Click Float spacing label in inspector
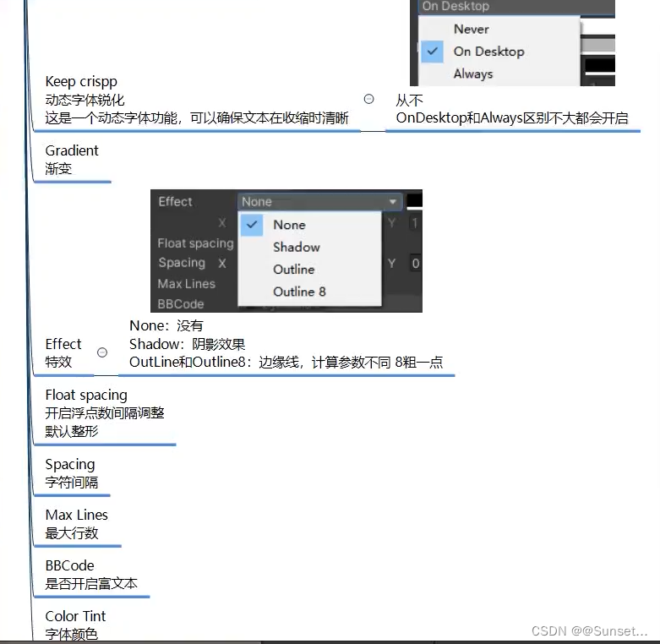 coord(195,243)
